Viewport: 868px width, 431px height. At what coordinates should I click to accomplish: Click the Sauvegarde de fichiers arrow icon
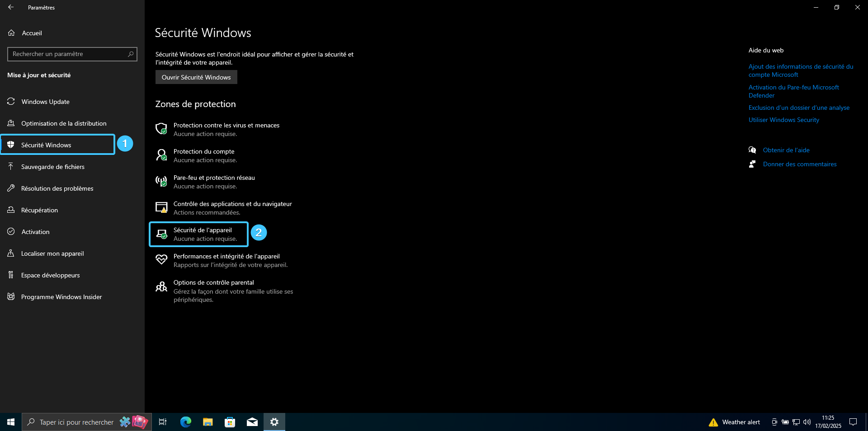[11, 167]
